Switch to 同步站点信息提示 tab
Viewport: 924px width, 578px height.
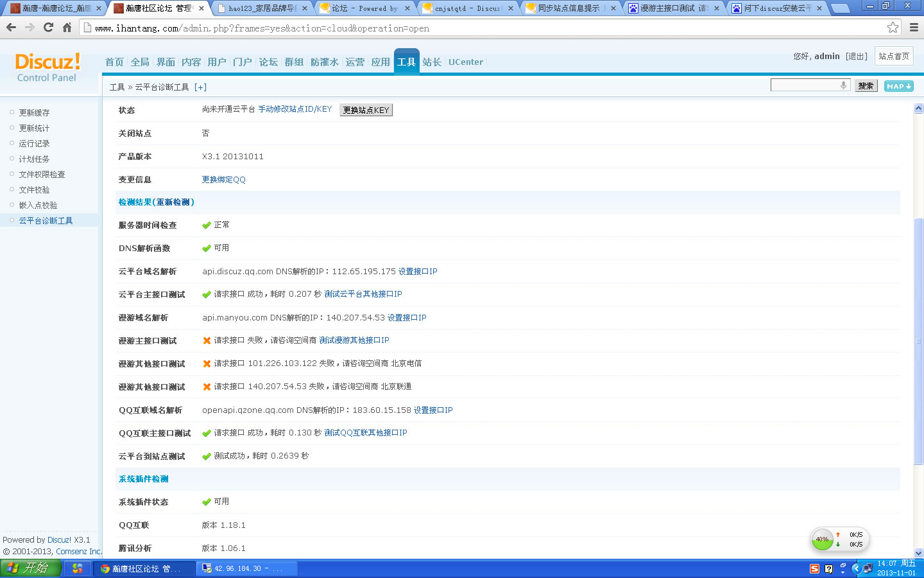point(569,8)
